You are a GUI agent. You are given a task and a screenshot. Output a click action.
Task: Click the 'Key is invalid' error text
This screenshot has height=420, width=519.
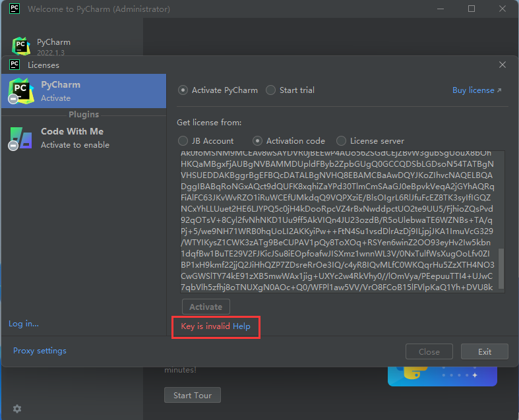coord(205,326)
